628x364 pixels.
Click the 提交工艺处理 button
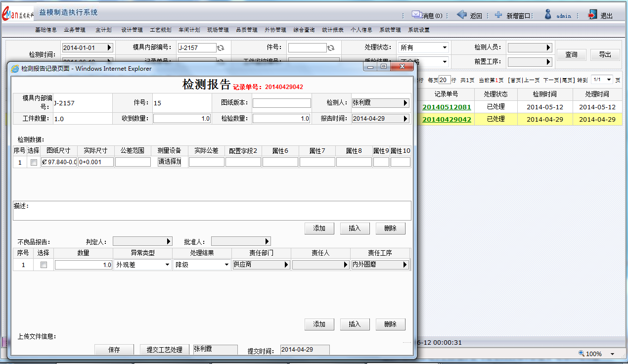point(165,350)
